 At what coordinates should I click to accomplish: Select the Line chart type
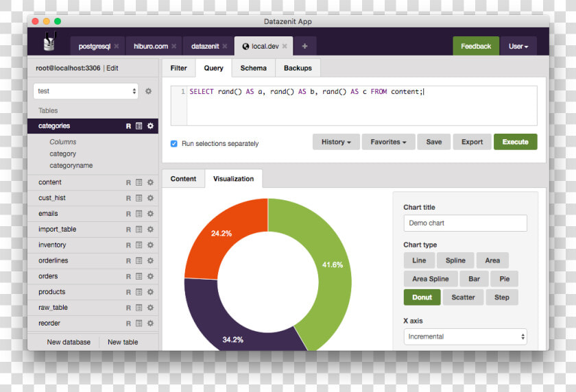click(x=419, y=260)
